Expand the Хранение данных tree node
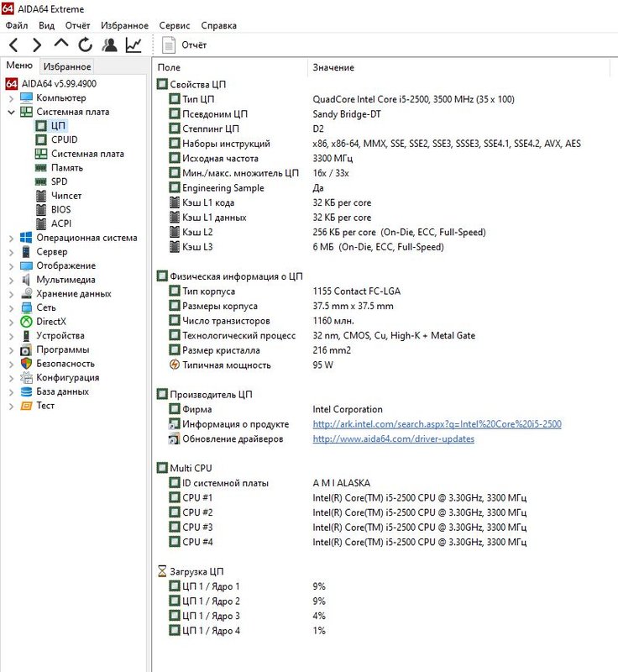618x672 pixels. 11,294
